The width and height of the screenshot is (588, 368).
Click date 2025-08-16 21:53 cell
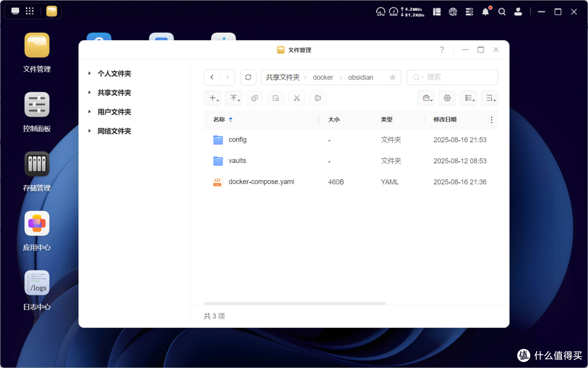(x=460, y=140)
